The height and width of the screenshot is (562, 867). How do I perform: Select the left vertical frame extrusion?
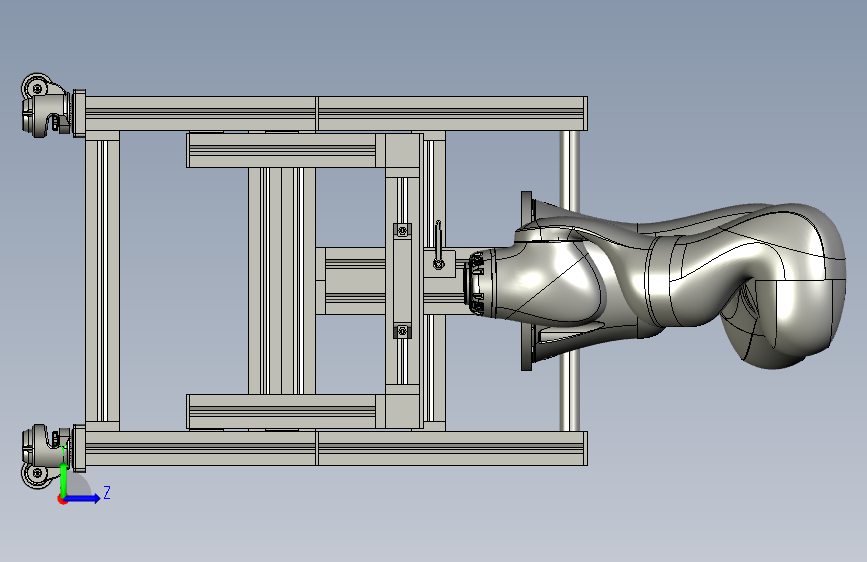point(102,281)
